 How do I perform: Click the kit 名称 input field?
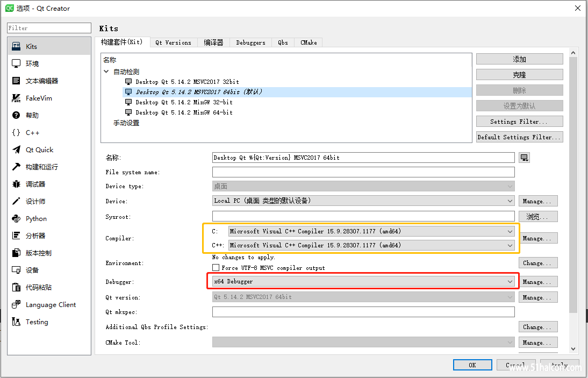363,158
